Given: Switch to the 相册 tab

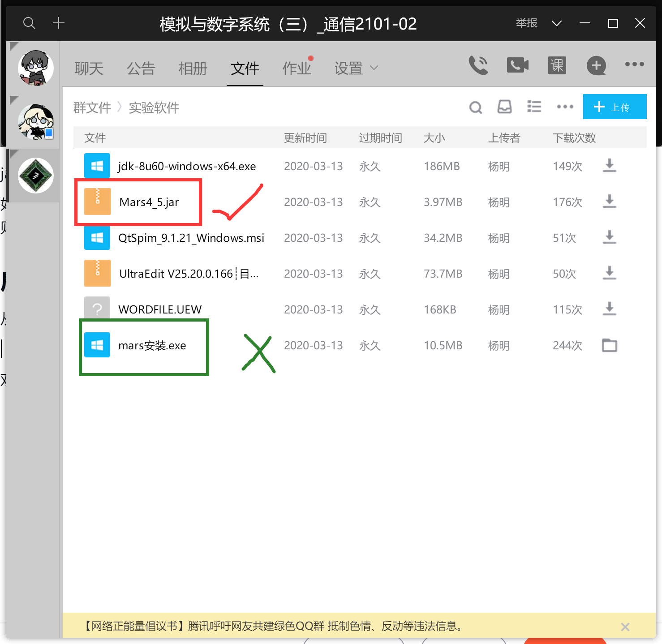Looking at the screenshot, I should click(193, 68).
